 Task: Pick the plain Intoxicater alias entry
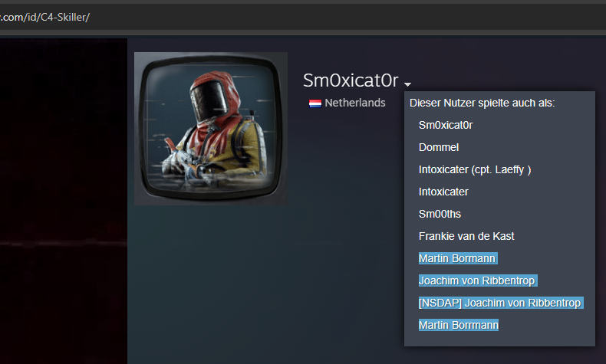(443, 192)
